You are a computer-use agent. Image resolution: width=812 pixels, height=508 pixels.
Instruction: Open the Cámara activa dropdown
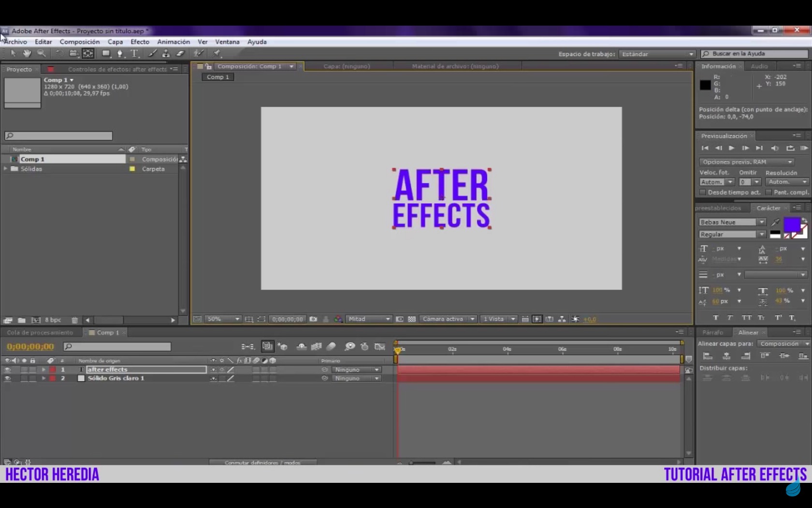pyautogui.click(x=448, y=319)
